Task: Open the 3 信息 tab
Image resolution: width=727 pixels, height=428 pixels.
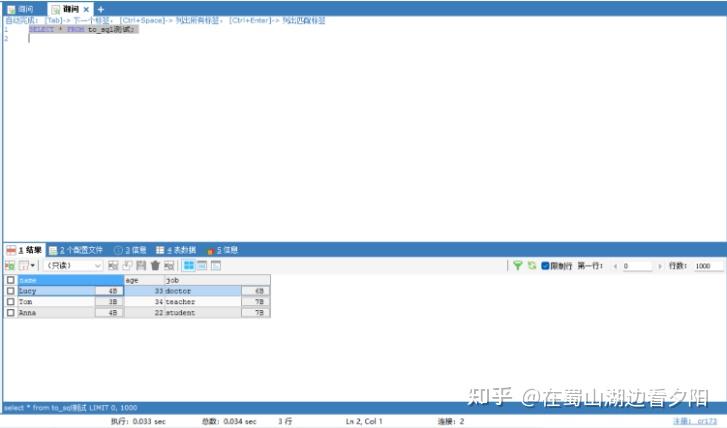Action: [x=130, y=250]
